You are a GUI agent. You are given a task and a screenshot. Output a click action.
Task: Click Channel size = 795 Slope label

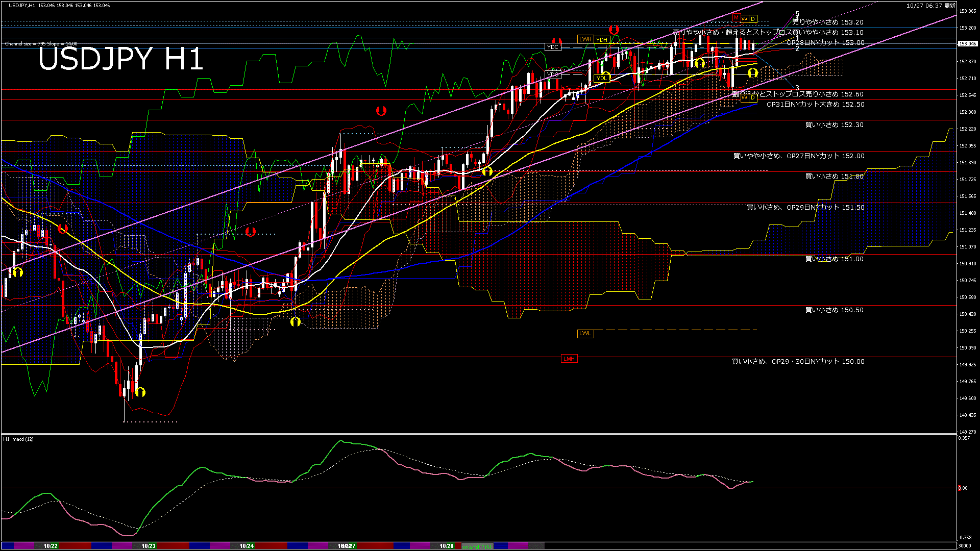coord(41,44)
